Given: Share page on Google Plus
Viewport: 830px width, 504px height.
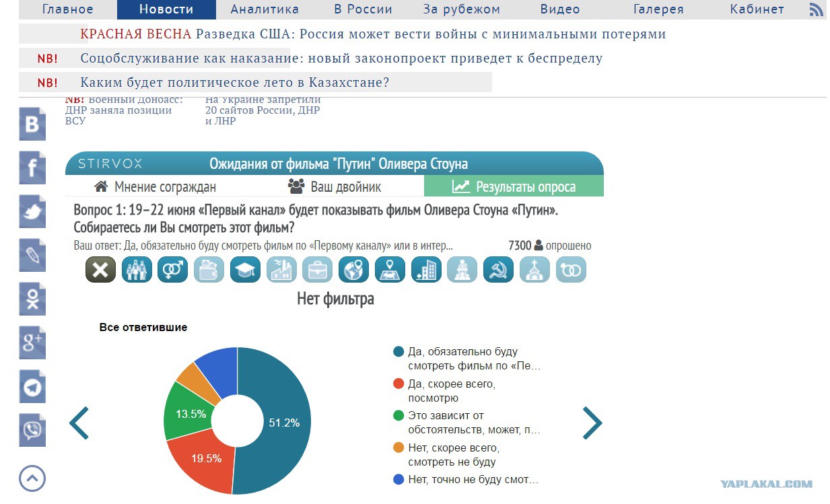Looking at the screenshot, I should [x=32, y=343].
